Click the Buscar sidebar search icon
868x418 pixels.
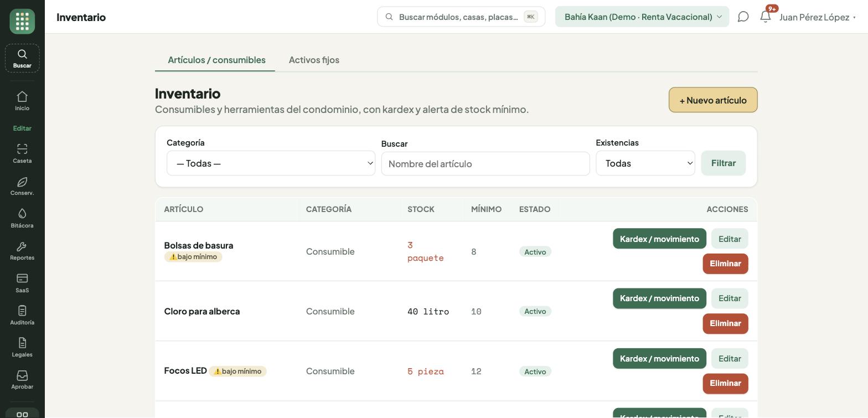[22, 54]
